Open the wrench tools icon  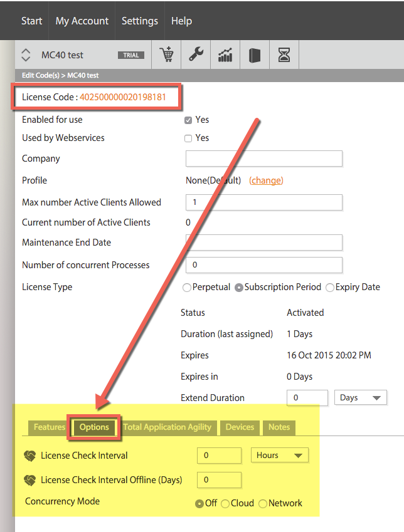tap(196, 55)
